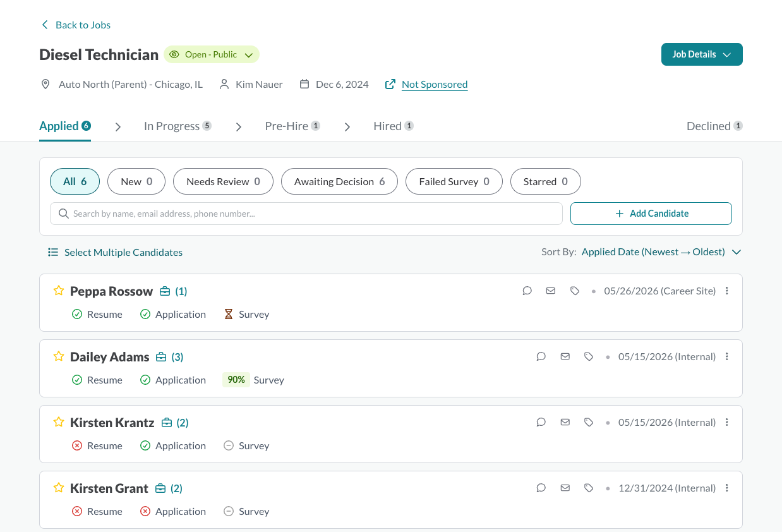The height and width of the screenshot is (532, 782).
Task: Select Multiple Candidates
Action: tap(116, 252)
